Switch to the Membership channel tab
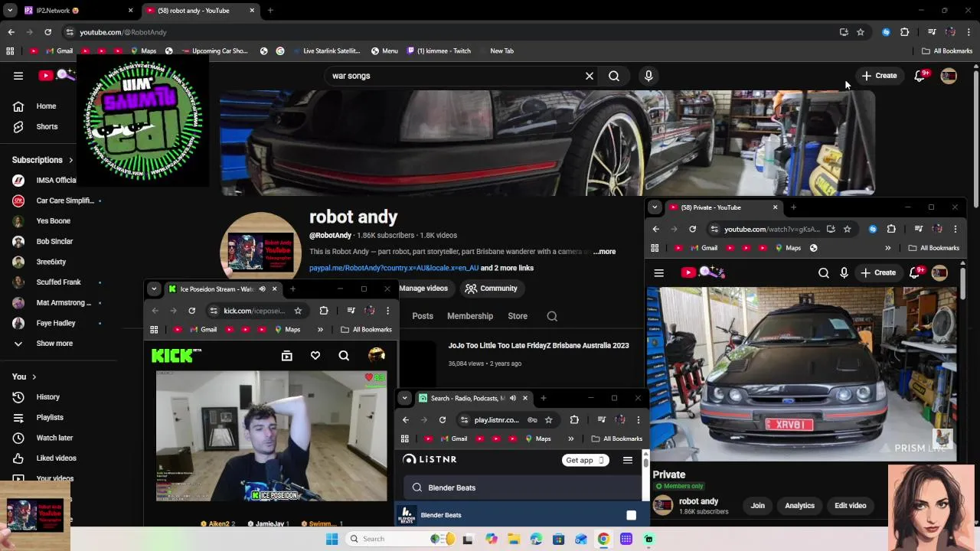This screenshot has width=980, height=551. click(x=470, y=316)
